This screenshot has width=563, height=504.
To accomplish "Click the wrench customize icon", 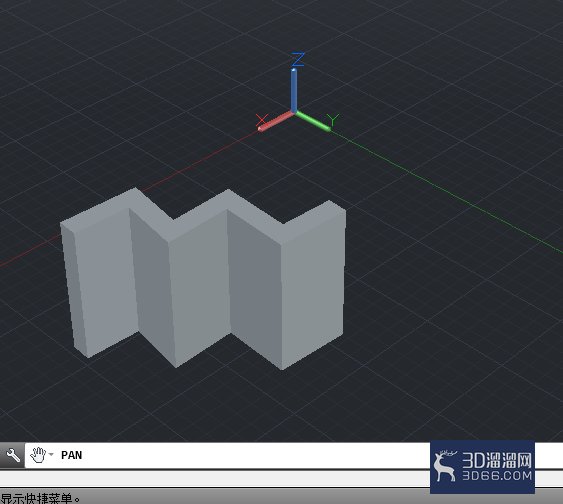I will (x=13, y=455).
